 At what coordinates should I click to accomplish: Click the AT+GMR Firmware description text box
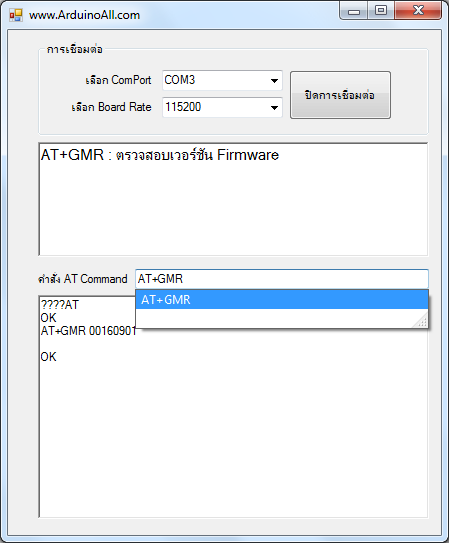tap(233, 199)
